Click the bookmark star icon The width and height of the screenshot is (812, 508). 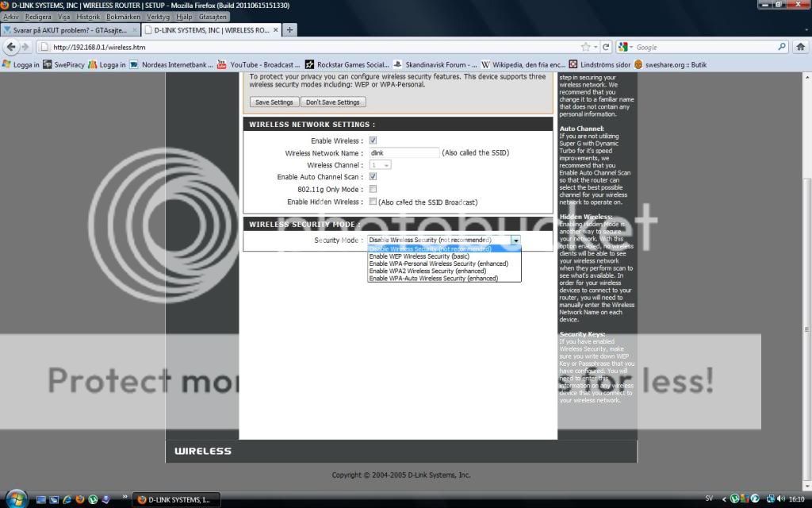coord(586,47)
